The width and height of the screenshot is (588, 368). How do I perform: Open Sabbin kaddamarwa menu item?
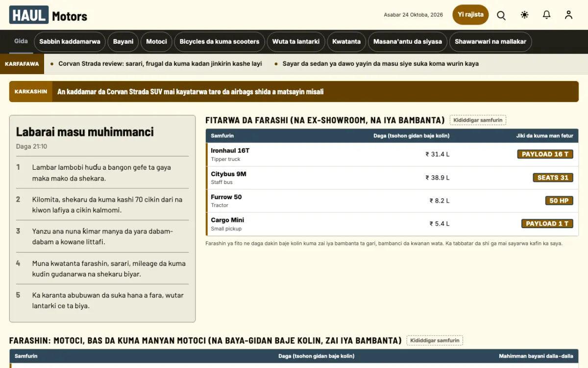tap(70, 42)
